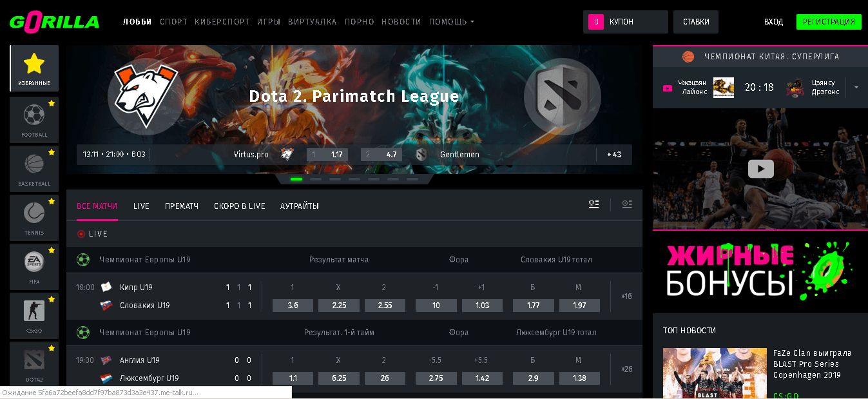Open the FaZe Clan news thumbnail image
This screenshot has width=868, height=399.
click(x=715, y=374)
